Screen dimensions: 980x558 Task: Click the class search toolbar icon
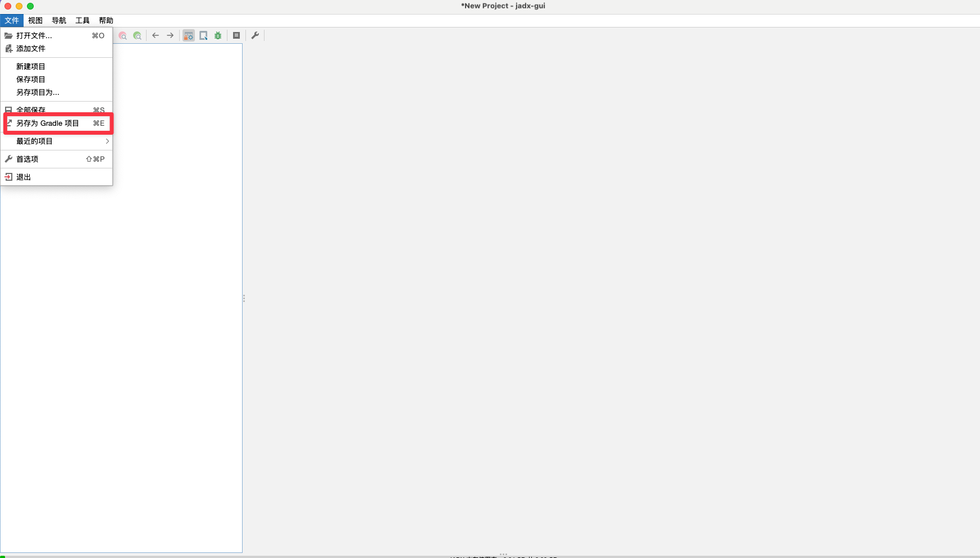tap(137, 35)
